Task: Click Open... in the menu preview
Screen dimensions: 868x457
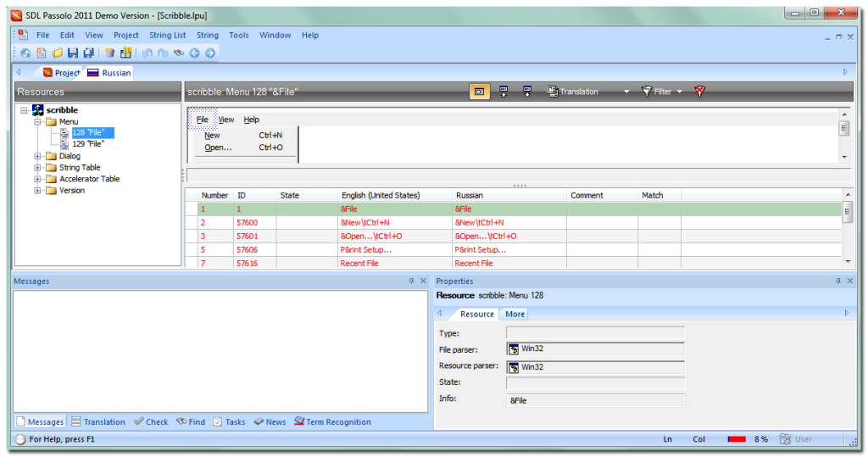Action: tap(218, 148)
